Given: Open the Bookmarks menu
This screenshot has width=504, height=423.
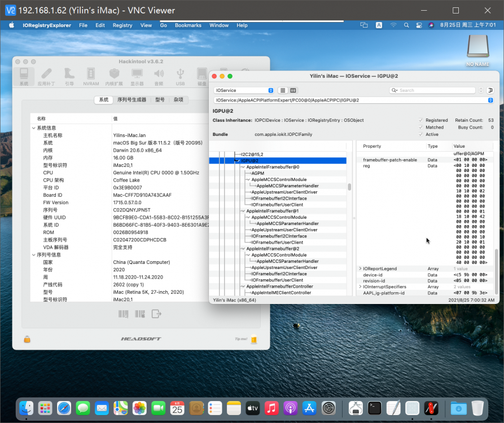Looking at the screenshot, I should (x=188, y=25).
